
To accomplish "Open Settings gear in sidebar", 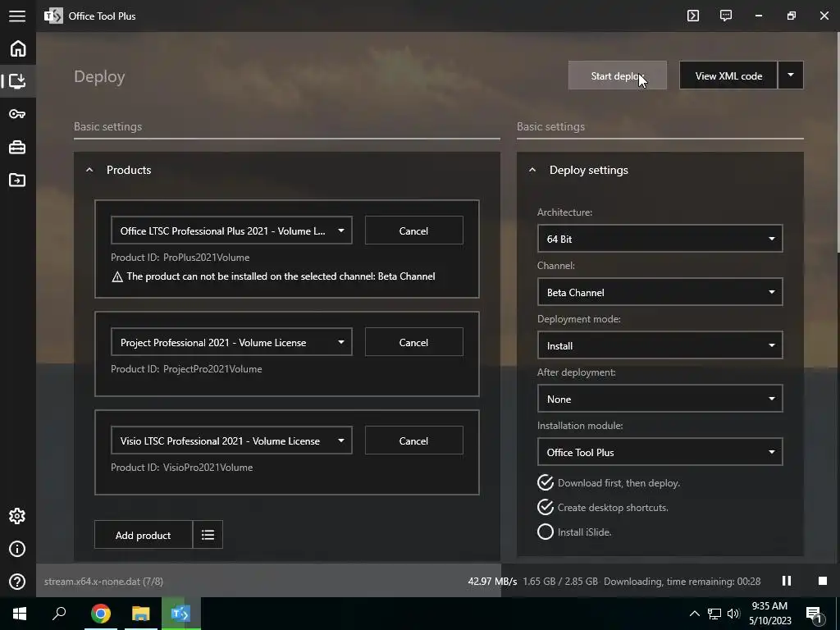I will click(18, 516).
